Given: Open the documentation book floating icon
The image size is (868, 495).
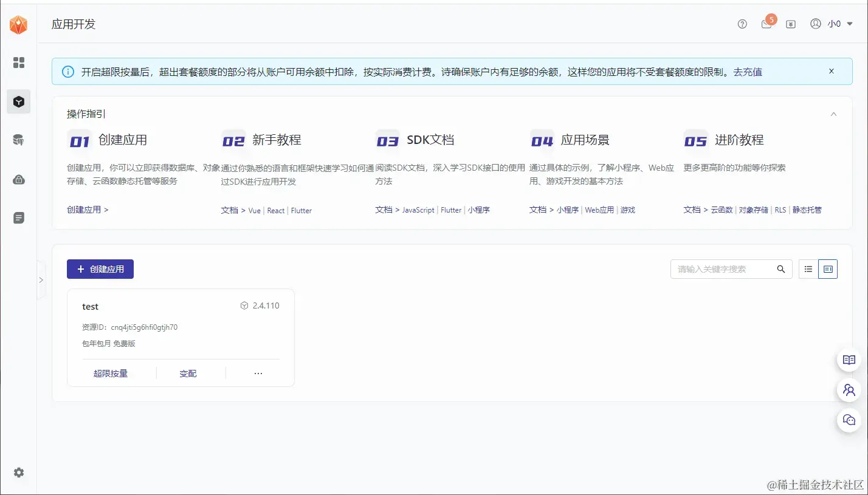Looking at the screenshot, I should (x=849, y=360).
